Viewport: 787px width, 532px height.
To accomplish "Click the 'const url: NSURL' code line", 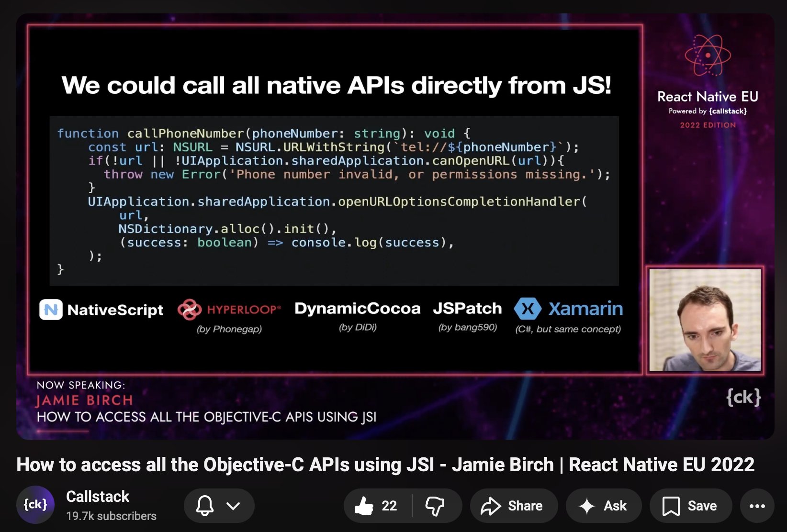I will click(x=334, y=147).
